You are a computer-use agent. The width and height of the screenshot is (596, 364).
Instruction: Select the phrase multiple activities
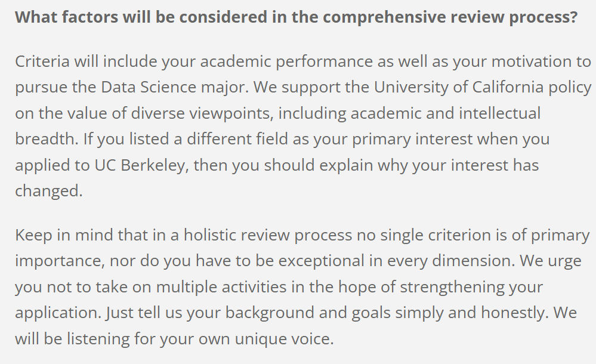[221, 287]
